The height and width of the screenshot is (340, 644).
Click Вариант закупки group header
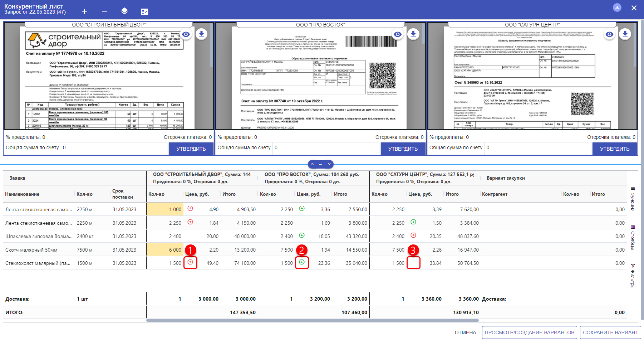[x=506, y=178]
